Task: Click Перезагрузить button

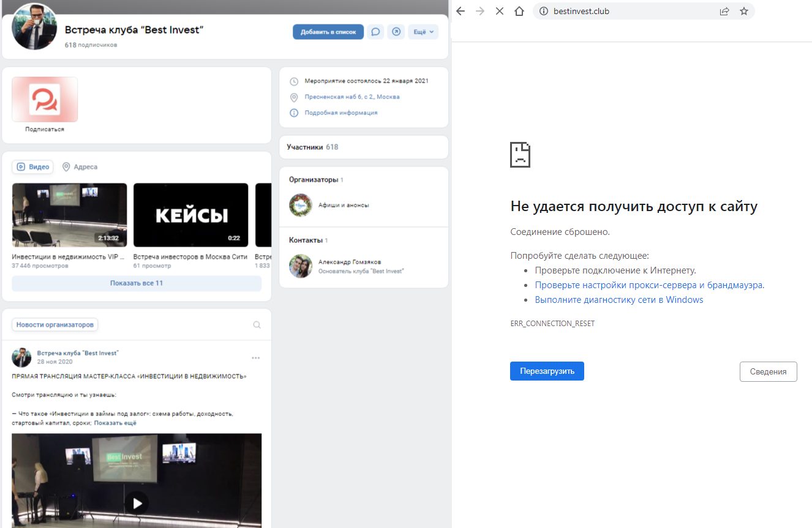Action: click(x=547, y=371)
